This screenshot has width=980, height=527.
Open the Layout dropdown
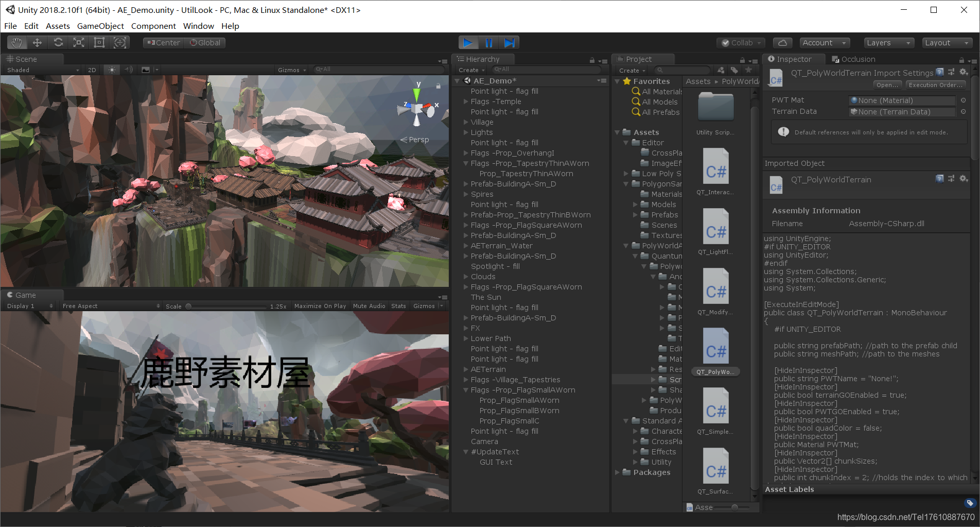(x=947, y=43)
